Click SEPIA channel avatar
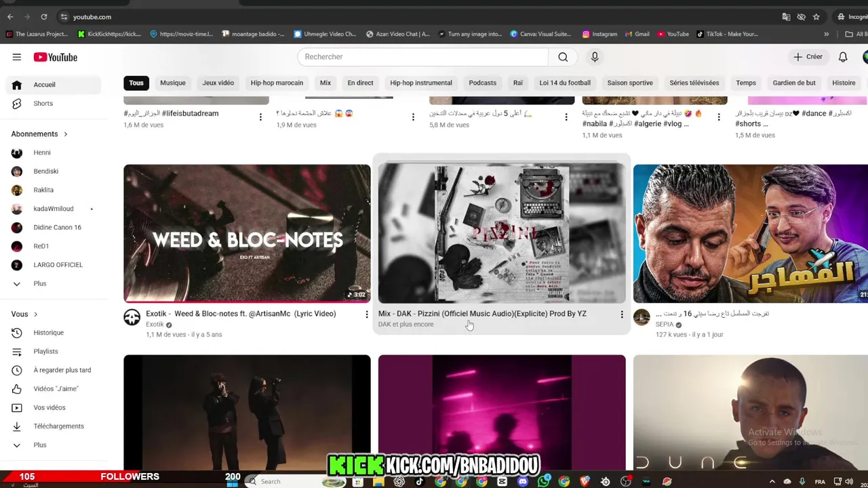868x488 pixels. [x=642, y=317]
